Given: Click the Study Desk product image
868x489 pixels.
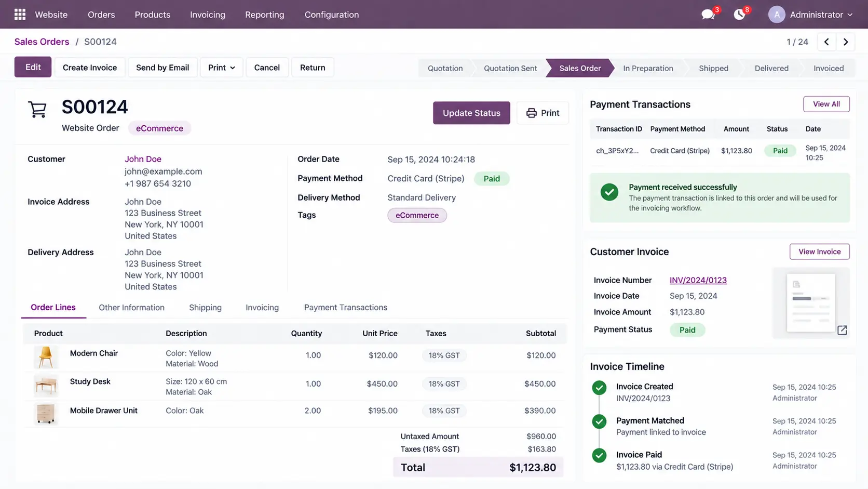Looking at the screenshot, I should [x=46, y=386].
